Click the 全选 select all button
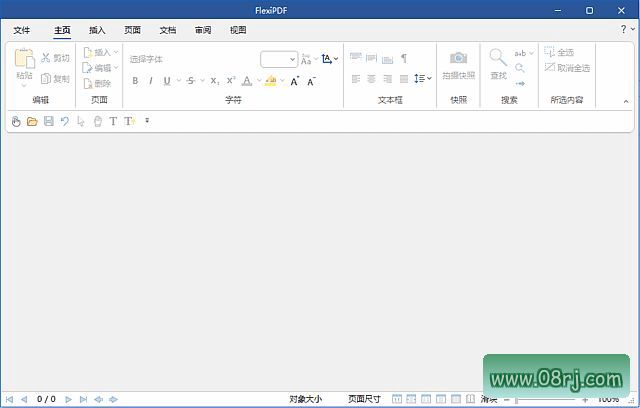 click(559, 52)
